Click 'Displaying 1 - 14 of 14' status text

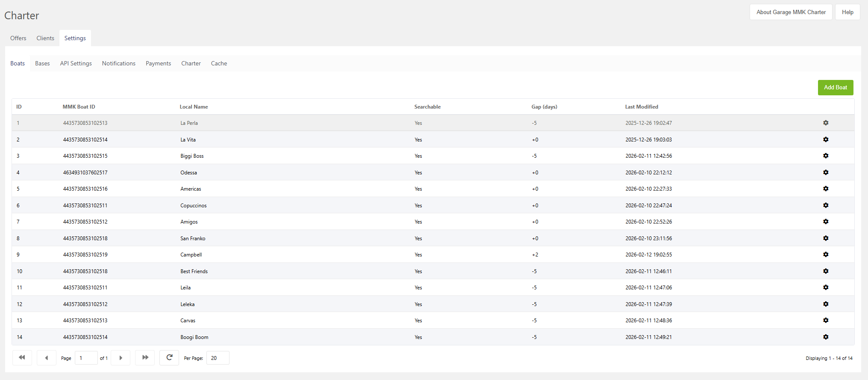829,358
